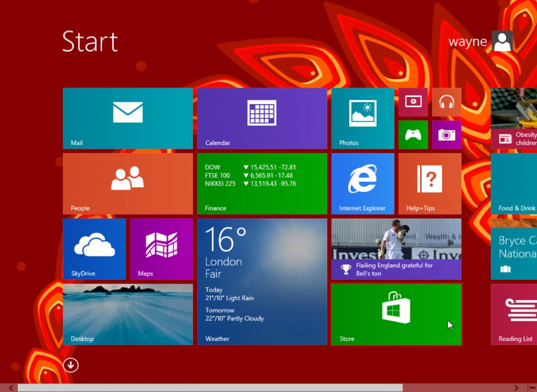Open the People app
This screenshot has width=537, height=392.
pyautogui.click(x=128, y=183)
